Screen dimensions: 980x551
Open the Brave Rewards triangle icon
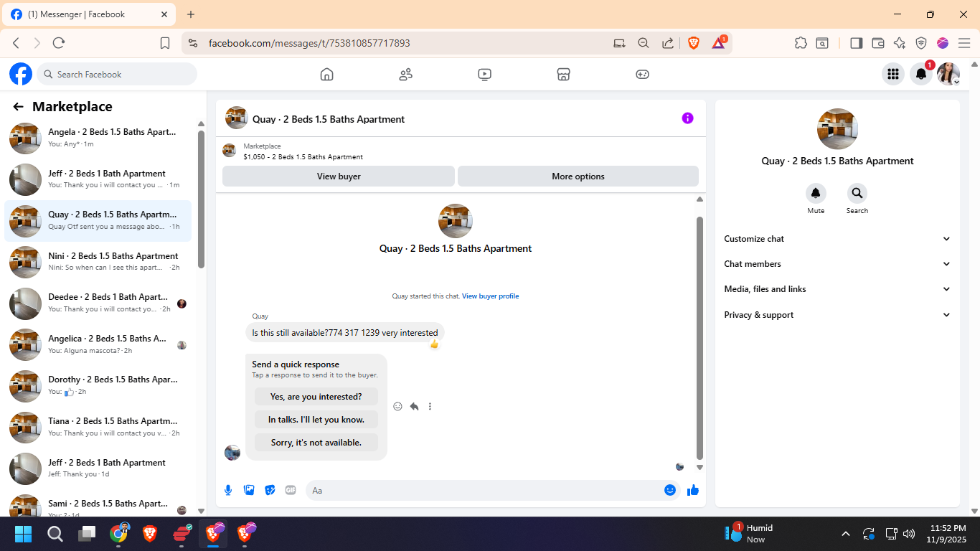718,43
